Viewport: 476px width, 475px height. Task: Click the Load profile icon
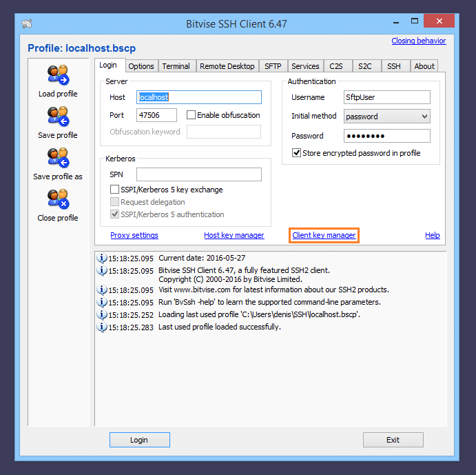[57, 74]
